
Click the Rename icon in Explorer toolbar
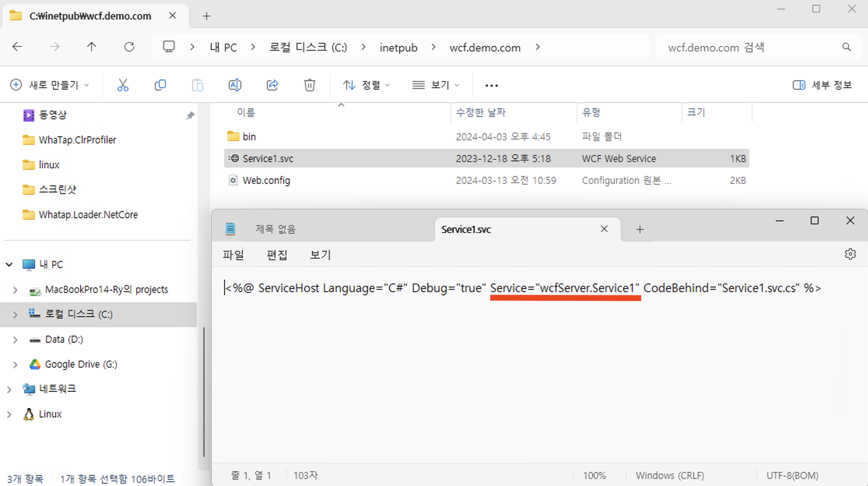[235, 85]
